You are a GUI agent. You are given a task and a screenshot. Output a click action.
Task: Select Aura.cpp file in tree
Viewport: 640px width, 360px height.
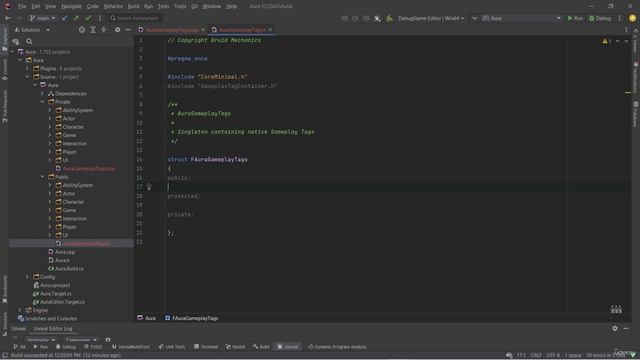65,252
